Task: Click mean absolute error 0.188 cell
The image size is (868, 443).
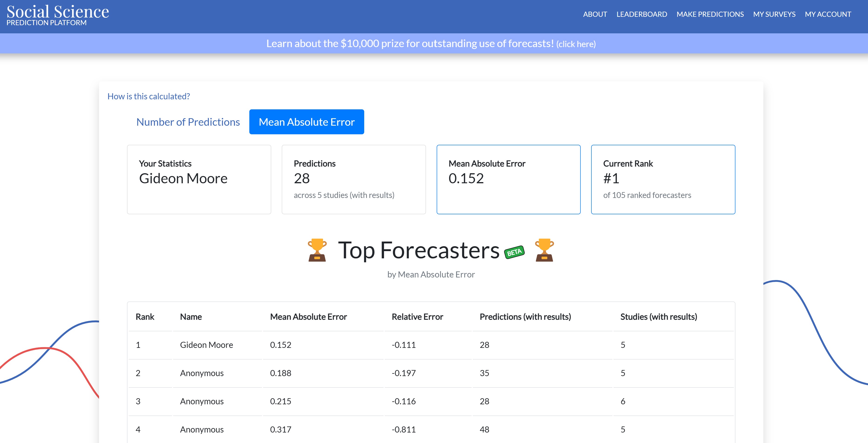Action: (x=281, y=373)
